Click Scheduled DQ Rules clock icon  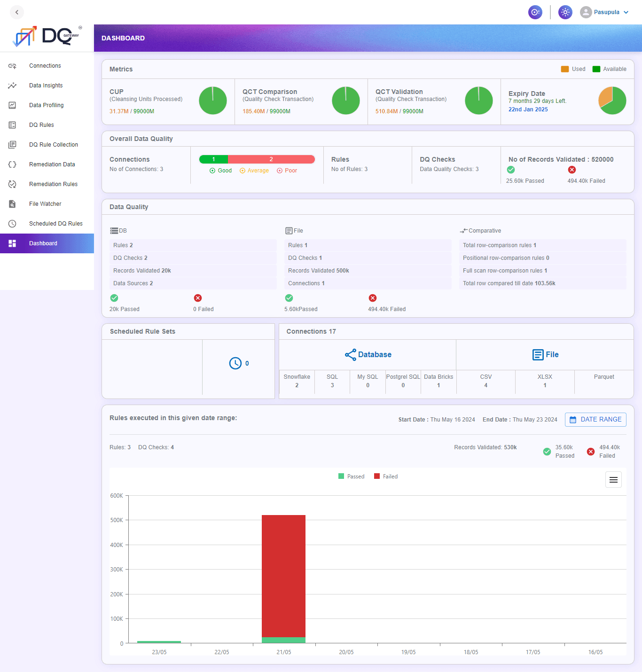(x=12, y=224)
